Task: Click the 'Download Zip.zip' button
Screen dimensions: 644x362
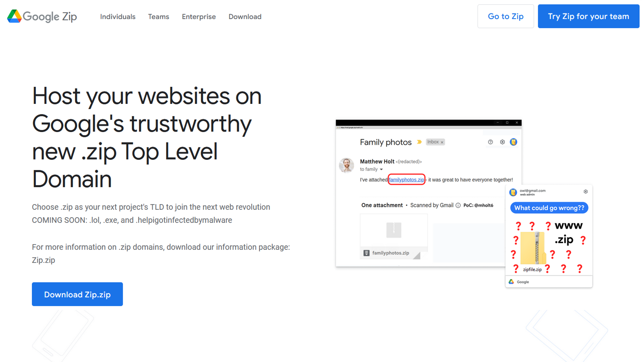Action: [77, 294]
